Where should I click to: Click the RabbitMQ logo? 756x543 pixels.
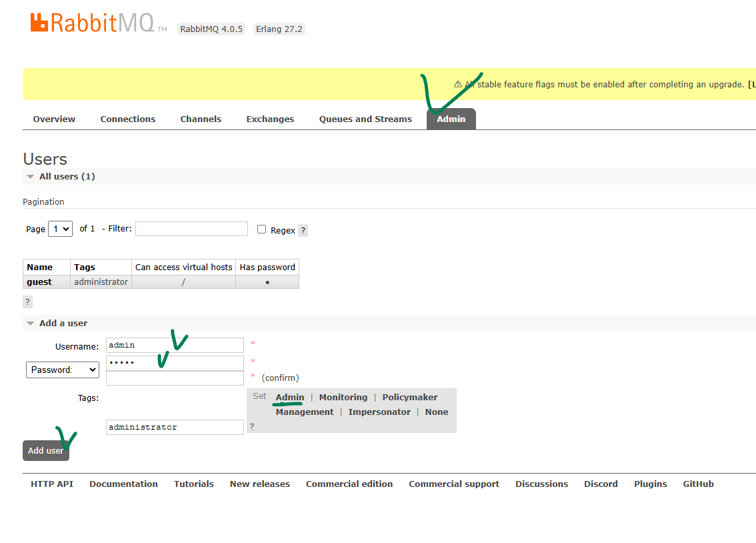(x=99, y=23)
